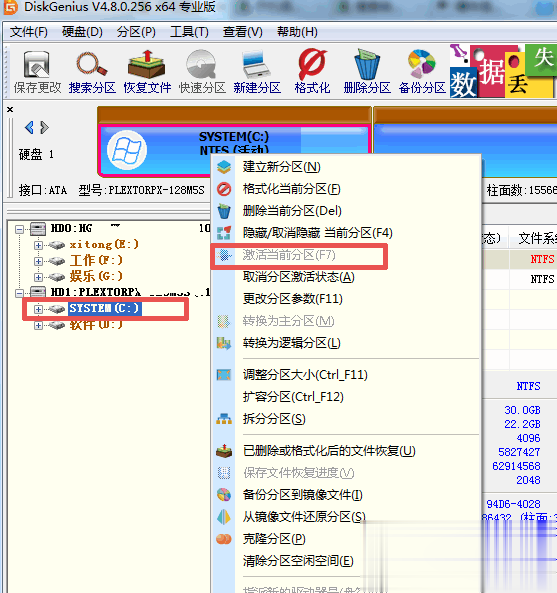Click the red NTFS cell in partition table

(x=542, y=259)
